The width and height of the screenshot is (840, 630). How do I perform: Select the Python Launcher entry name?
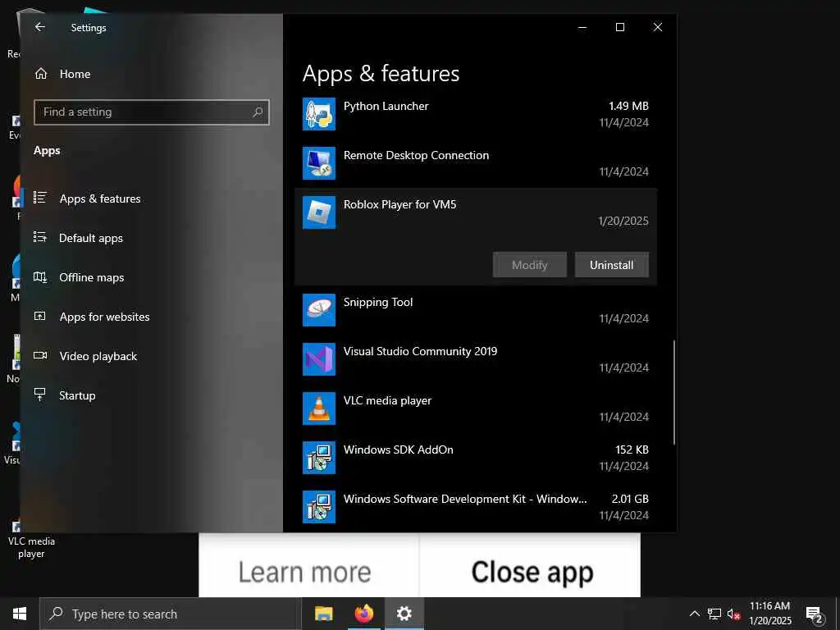pyautogui.click(x=386, y=106)
